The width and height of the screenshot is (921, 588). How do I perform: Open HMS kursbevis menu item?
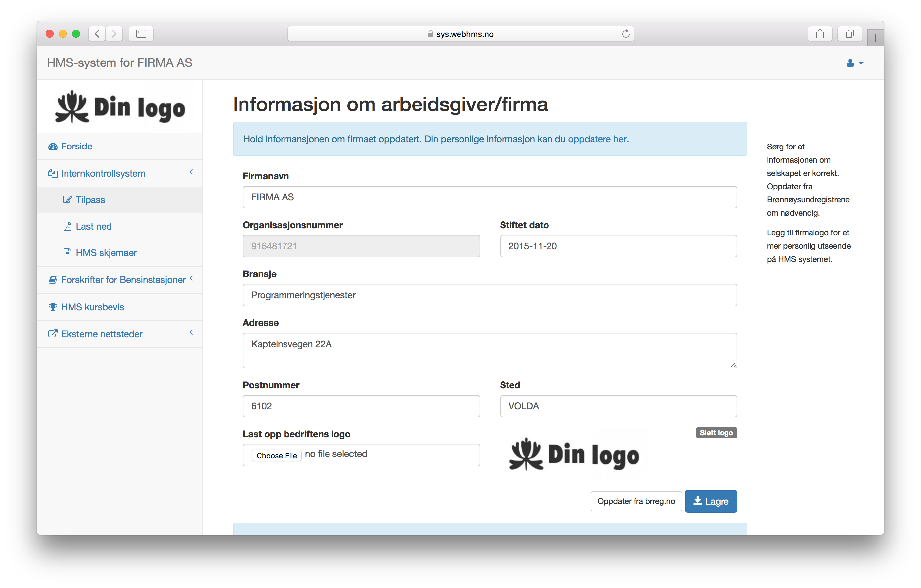[x=93, y=307]
